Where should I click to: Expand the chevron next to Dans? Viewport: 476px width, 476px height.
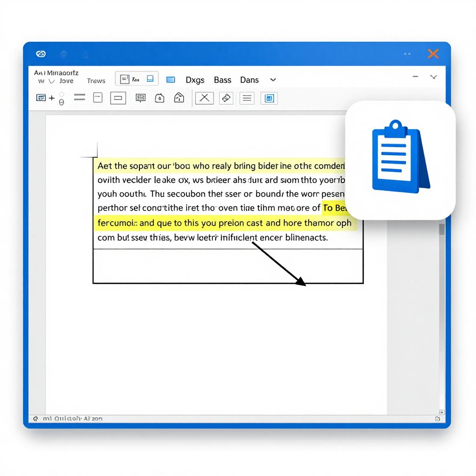tap(273, 80)
